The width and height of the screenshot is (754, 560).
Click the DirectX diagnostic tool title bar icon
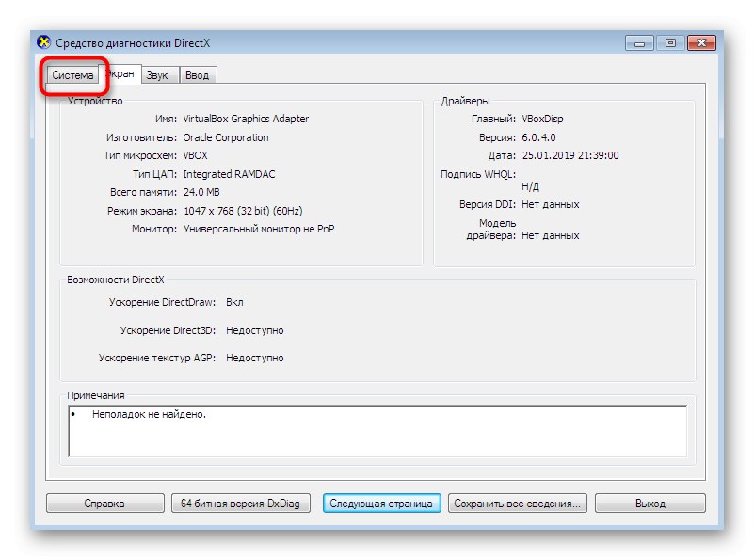(41, 42)
